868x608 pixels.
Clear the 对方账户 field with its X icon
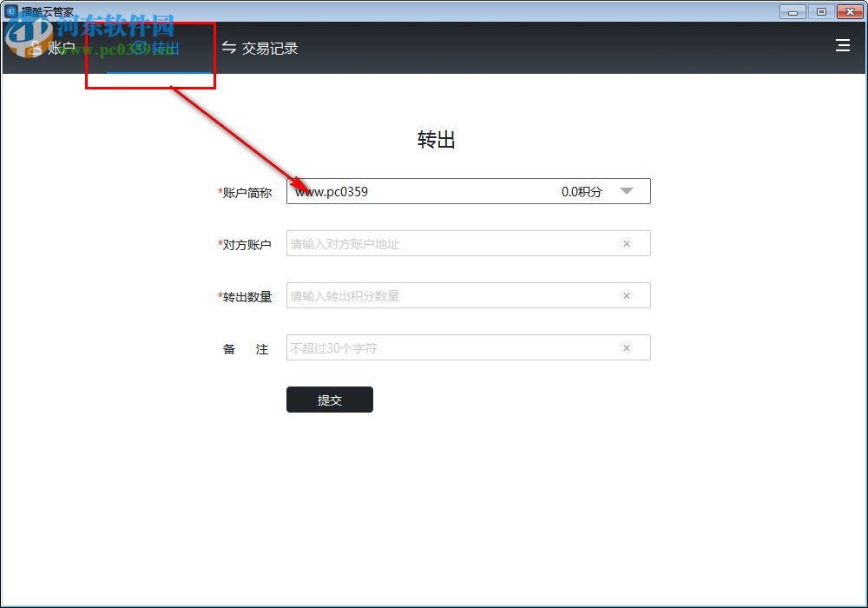(x=627, y=243)
